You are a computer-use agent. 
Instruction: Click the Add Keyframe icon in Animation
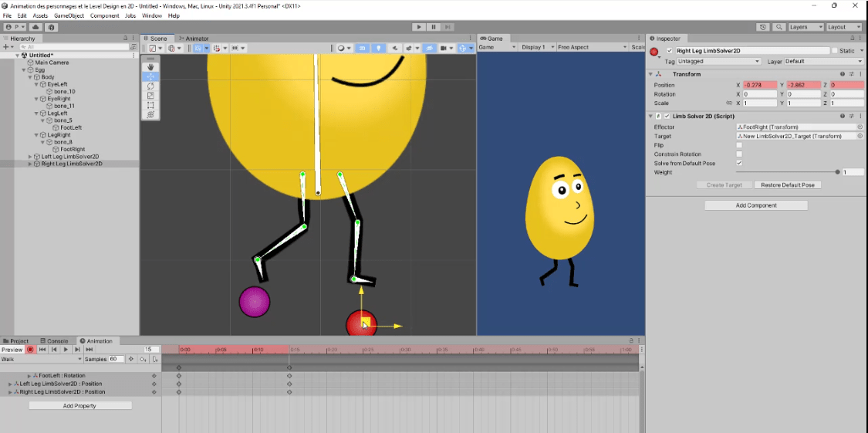tap(131, 359)
